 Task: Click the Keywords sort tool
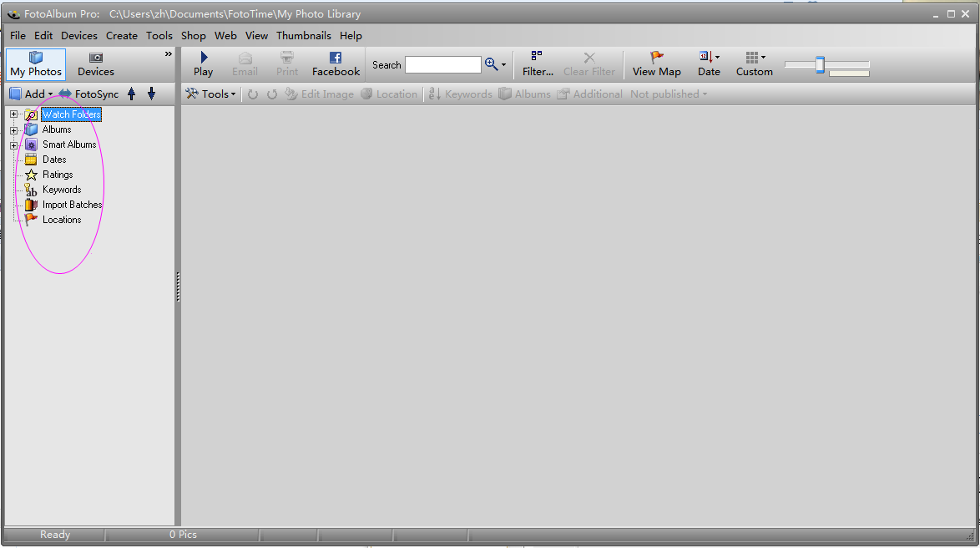point(461,94)
